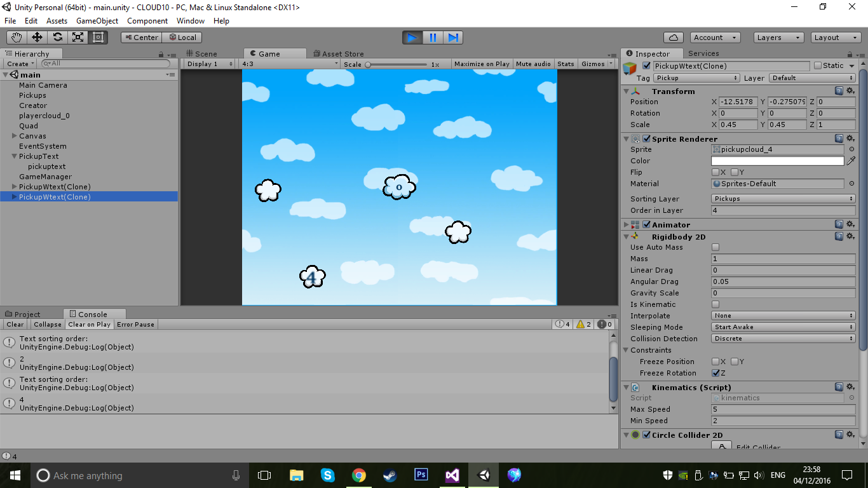
Task: Switch to the Asset Store tab
Action: tap(338, 54)
